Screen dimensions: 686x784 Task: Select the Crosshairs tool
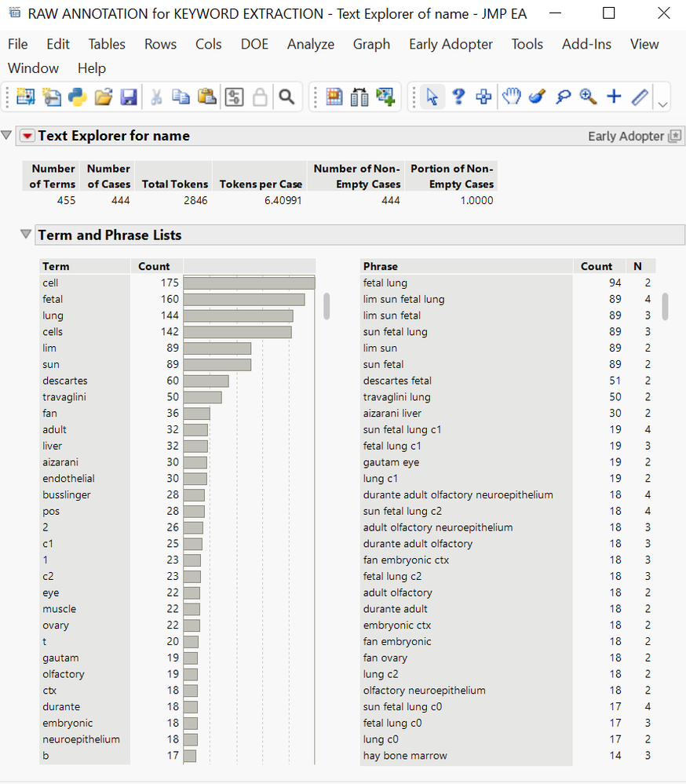(614, 97)
